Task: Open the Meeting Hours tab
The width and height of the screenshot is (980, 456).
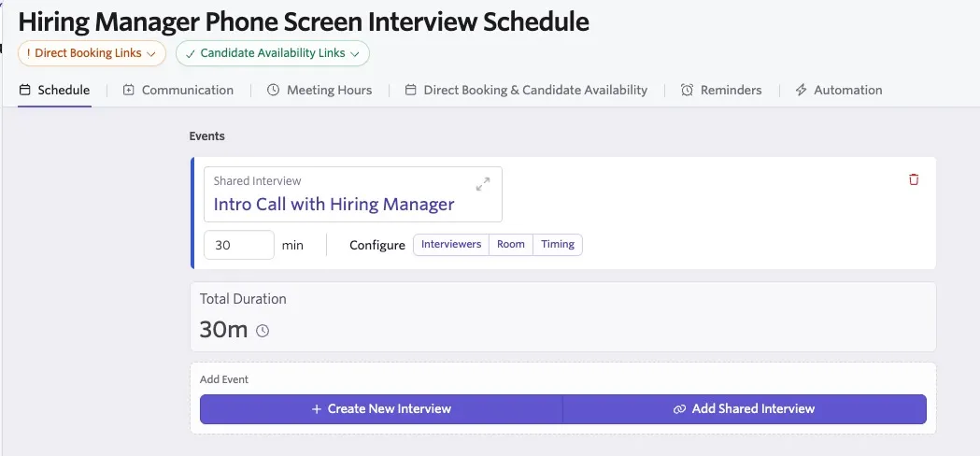Action: 320,90
